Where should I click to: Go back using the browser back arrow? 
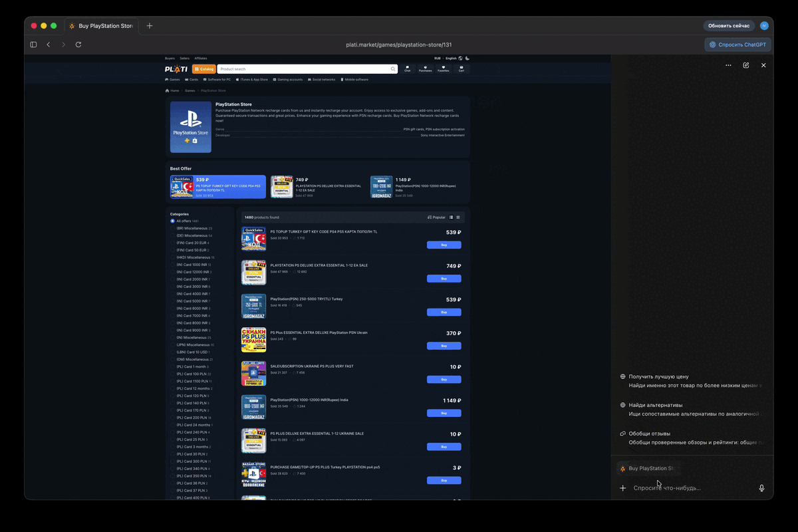49,45
